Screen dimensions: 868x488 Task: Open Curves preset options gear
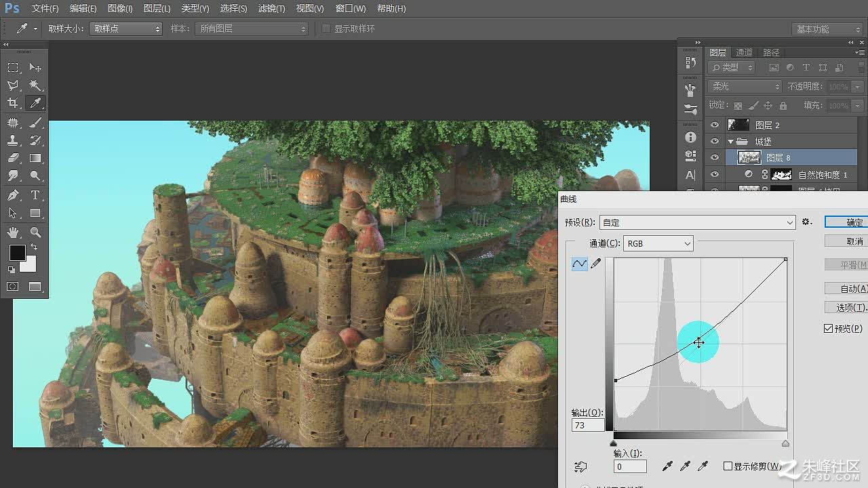806,222
